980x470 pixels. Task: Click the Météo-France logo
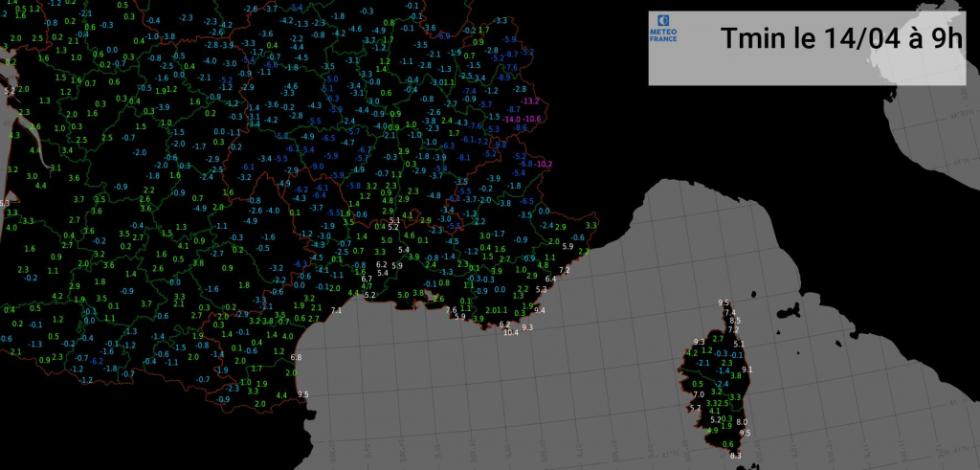[x=663, y=30]
